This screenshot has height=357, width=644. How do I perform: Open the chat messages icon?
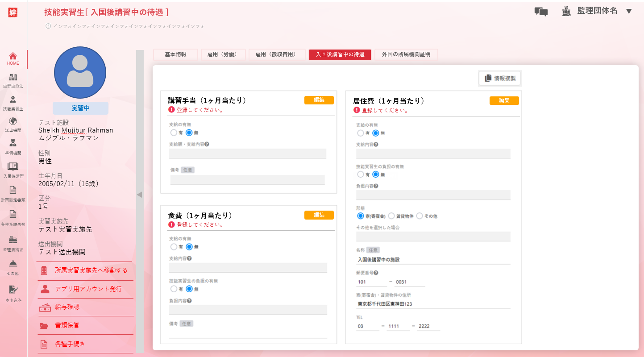click(x=541, y=12)
